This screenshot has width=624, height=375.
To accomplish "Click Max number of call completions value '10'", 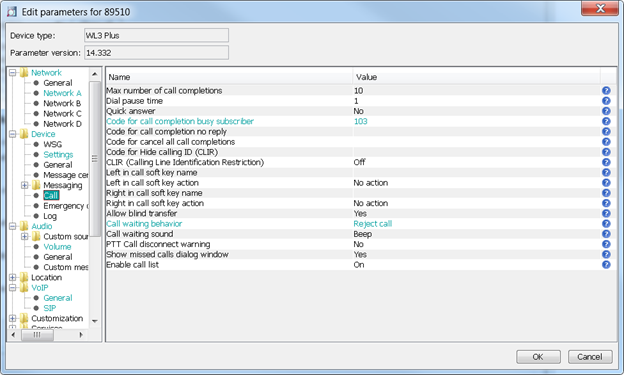I will tap(358, 90).
